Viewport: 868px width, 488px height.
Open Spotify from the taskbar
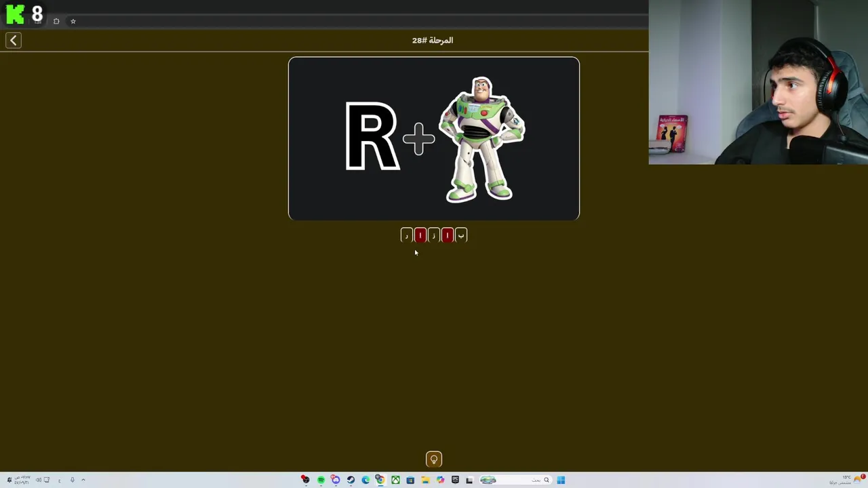321,480
